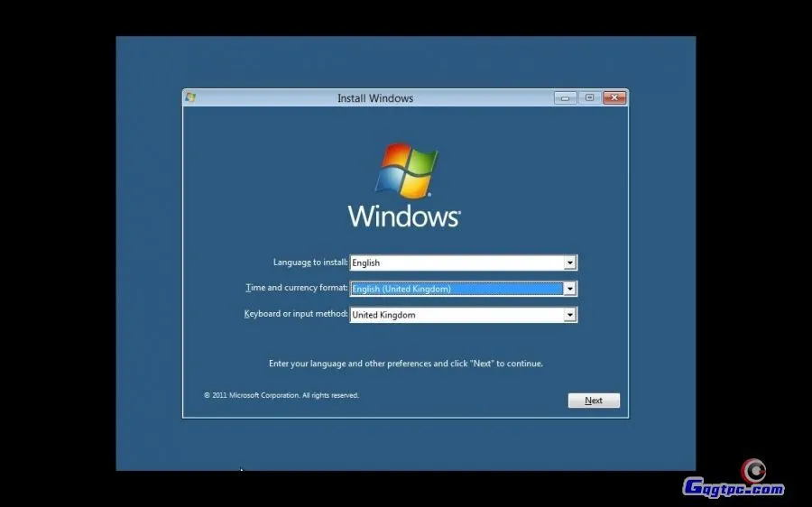Click the Microsoft Corporation copyright notice

(281, 395)
